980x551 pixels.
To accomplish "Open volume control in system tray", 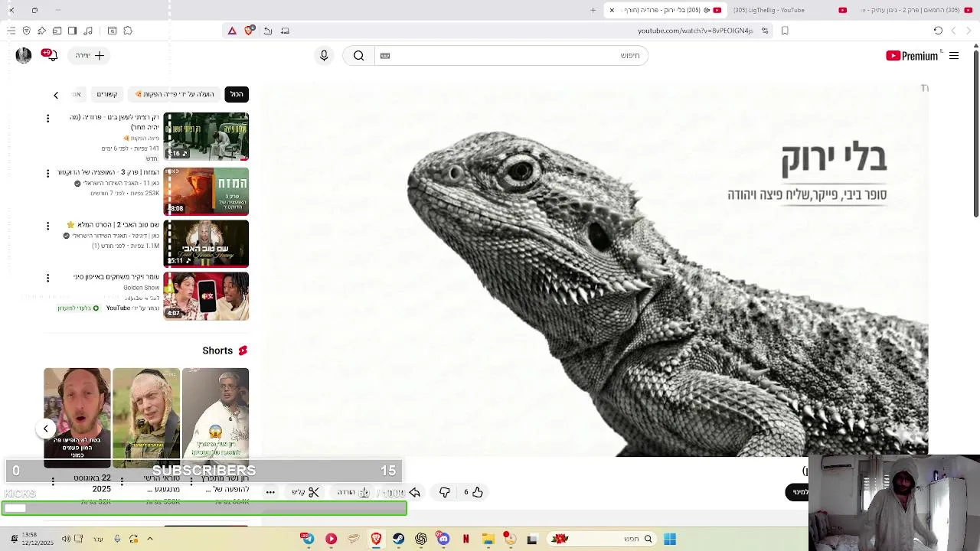I will tap(66, 539).
